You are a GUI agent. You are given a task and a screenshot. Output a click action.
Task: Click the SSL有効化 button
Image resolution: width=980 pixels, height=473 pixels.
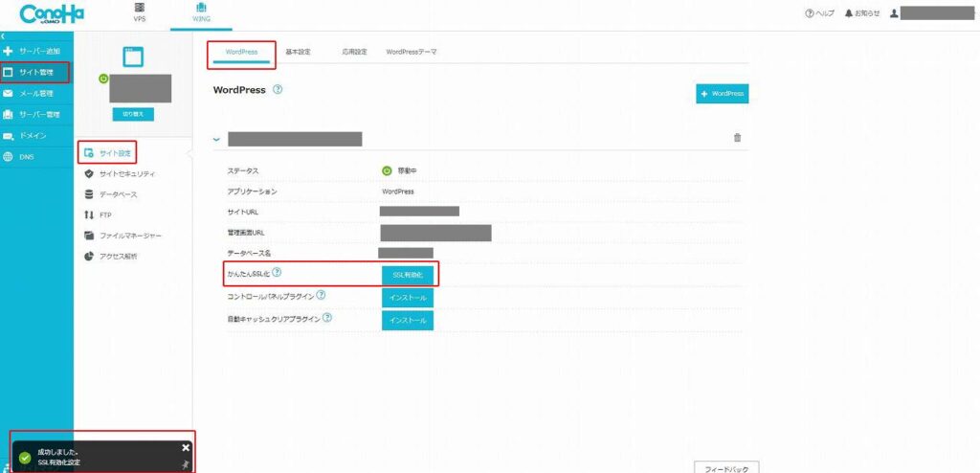408,276
